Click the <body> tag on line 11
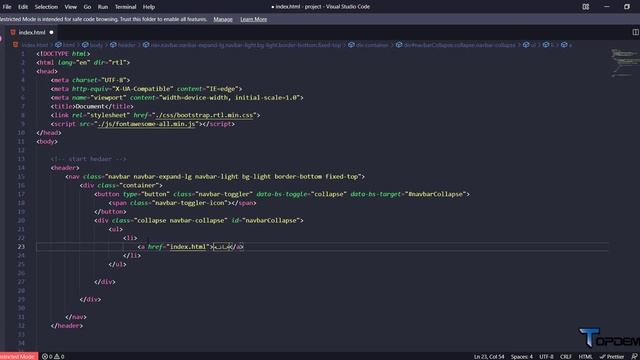This screenshot has height=360, width=640. click(x=47, y=141)
